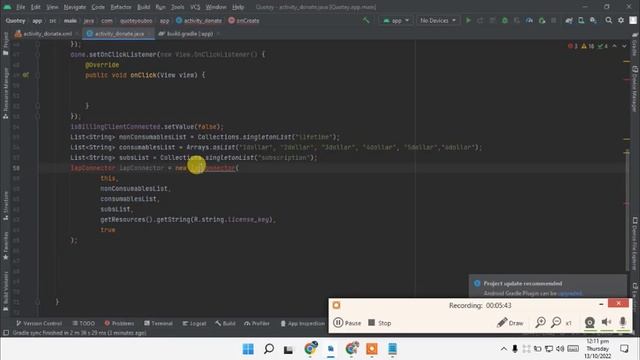Toggle tool window bars at status bar corner
This screenshot has height=360, width=640.
(x=6, y=333)
